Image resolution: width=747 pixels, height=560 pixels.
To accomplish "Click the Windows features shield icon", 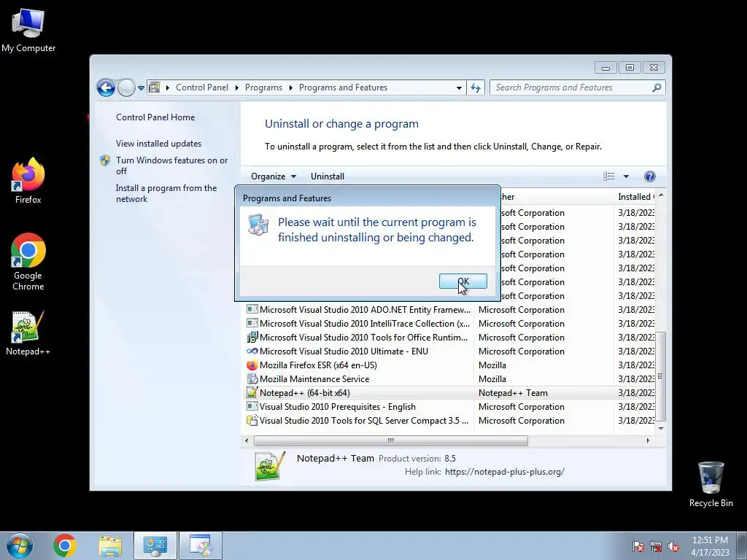I will click(x=105, y=160).
